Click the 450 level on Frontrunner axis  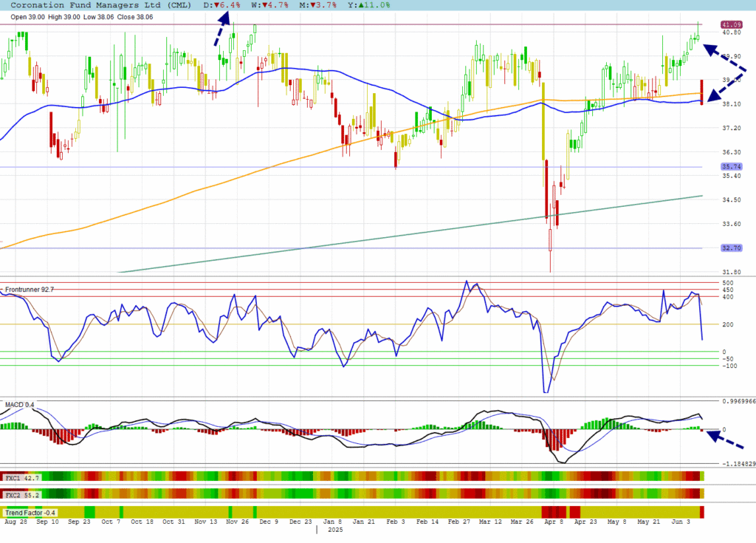pos(728,290)
